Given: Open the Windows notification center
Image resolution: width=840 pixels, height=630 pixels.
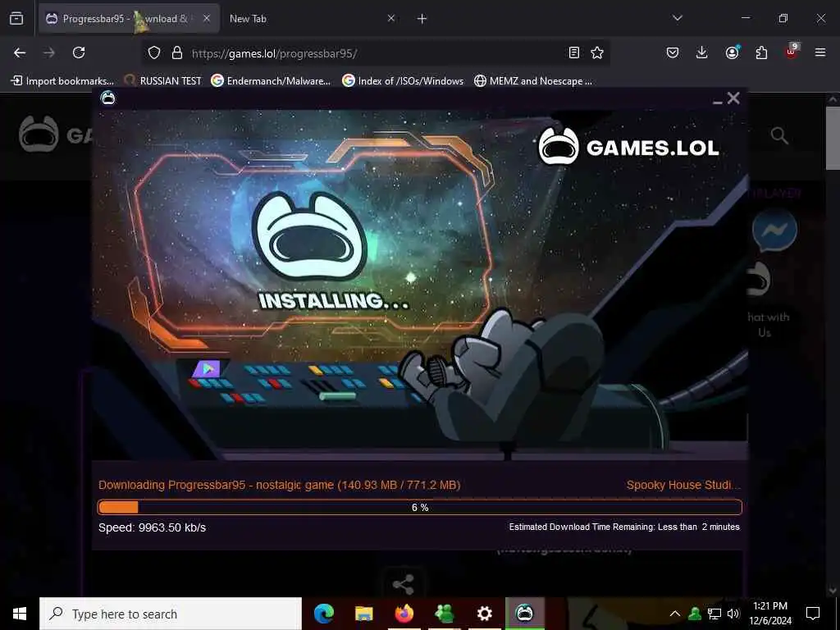Looking at the screenshot, I should 813,614.
